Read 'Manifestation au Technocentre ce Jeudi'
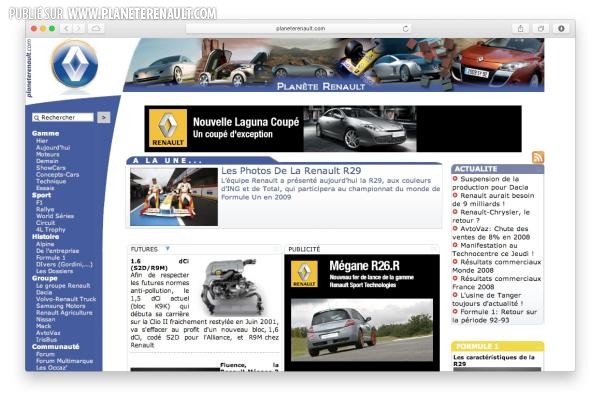600x400 pixels. [493, 249]
